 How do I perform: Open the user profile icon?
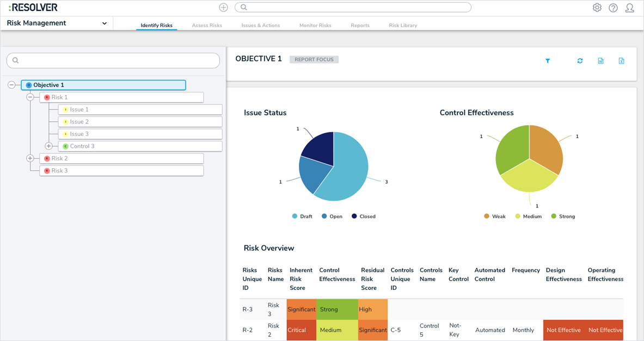[x=630, y=8]
